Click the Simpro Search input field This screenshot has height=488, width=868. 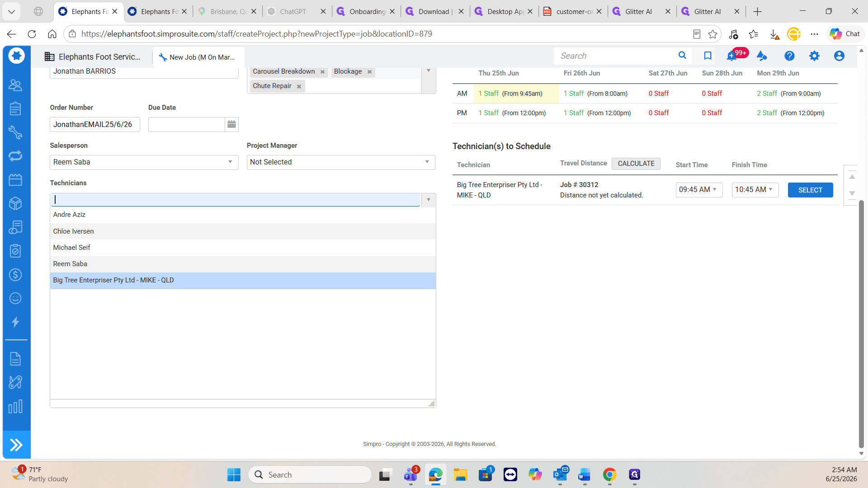point(615,56)
